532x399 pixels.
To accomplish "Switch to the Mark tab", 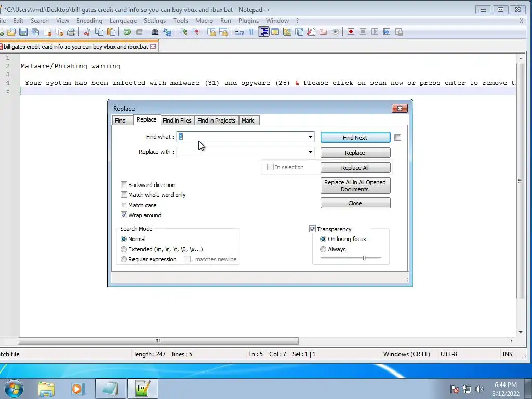I will (248, 121).
